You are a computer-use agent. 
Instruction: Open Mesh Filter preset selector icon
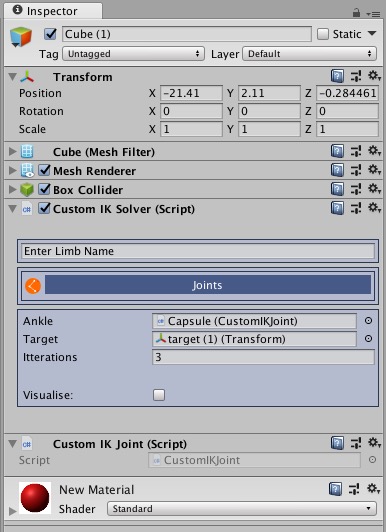tap(356, 151)
